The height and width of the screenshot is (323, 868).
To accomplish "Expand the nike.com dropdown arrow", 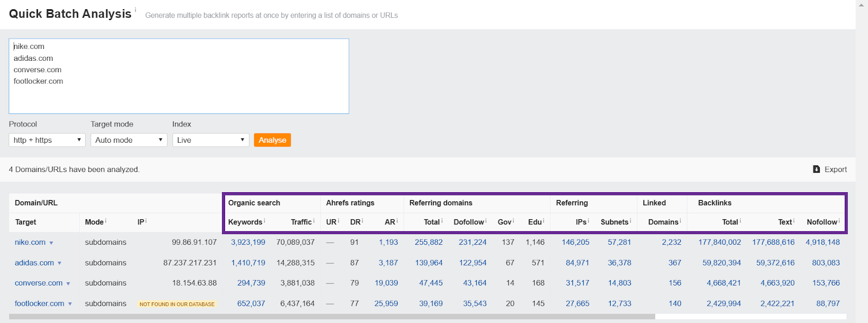I will pos(52,243).
